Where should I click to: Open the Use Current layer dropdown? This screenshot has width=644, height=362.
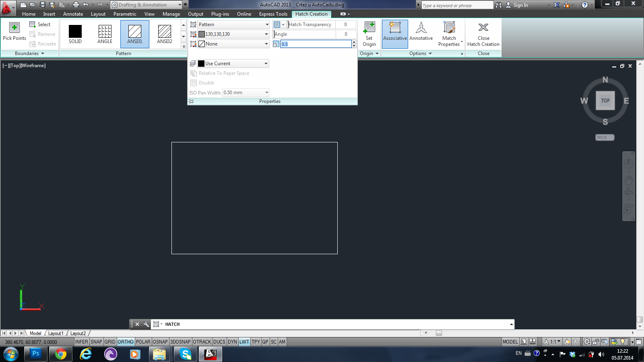click(233, 64)
